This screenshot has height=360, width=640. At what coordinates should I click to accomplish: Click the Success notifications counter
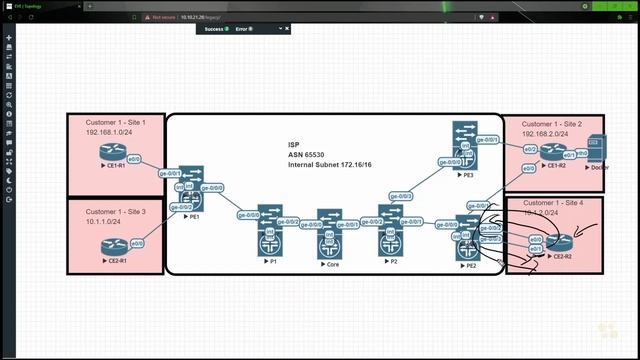point(216,29)
